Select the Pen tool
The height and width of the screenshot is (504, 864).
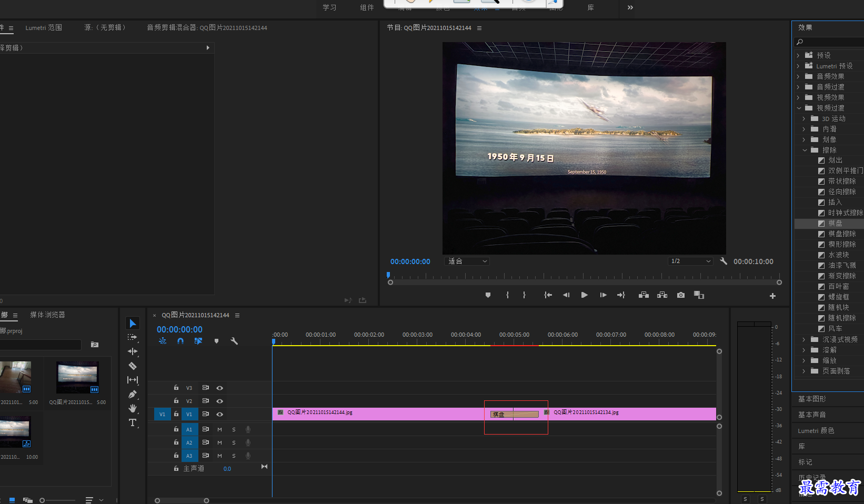point(133,394)
